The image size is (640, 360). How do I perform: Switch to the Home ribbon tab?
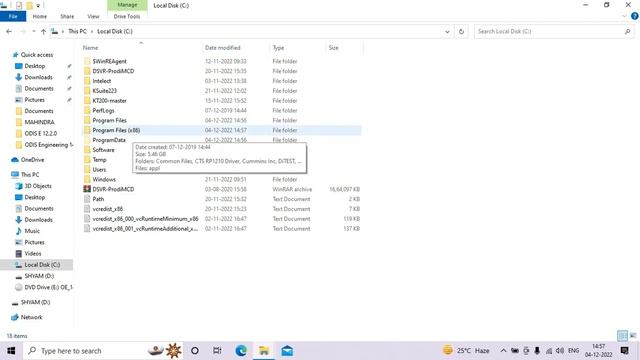(40, 16)
